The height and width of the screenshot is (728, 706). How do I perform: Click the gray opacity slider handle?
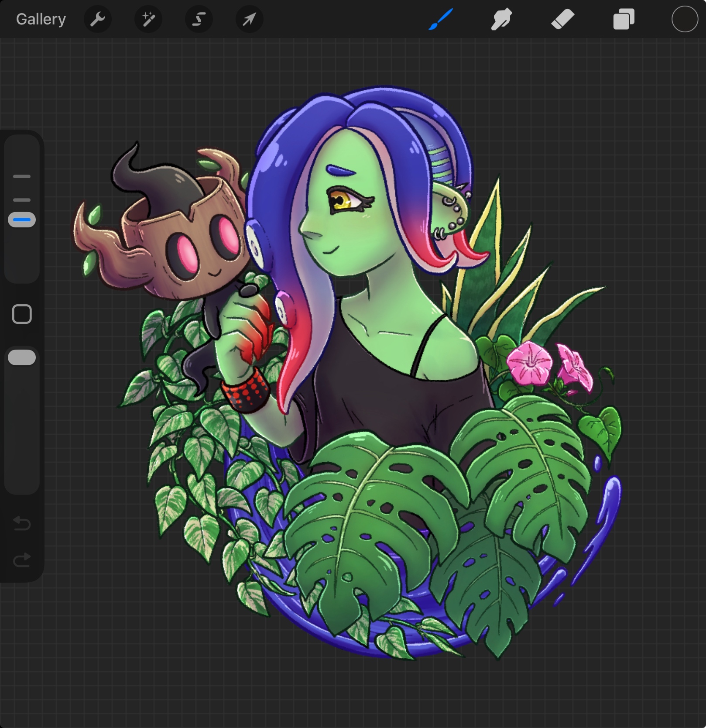click(x=22, y=357)
